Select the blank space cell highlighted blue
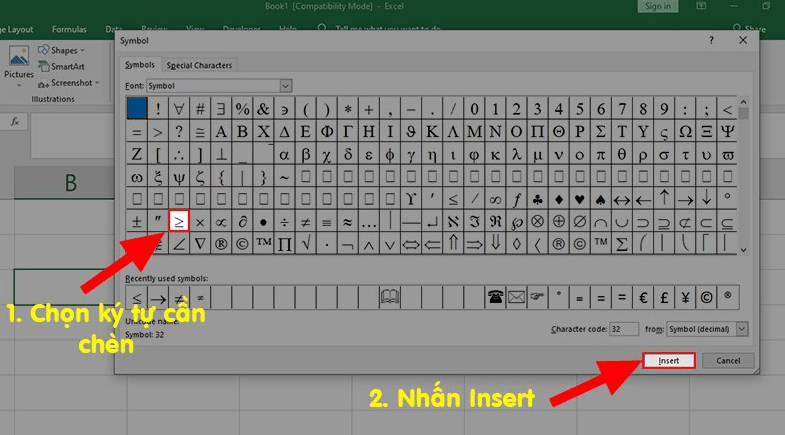785x435 pixels. point(137,108)
